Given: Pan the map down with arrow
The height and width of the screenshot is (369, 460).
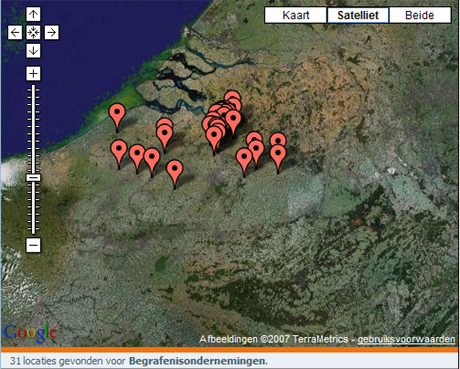Looking at the screenshot, I should pyautogui.click(x=33, y=51).
